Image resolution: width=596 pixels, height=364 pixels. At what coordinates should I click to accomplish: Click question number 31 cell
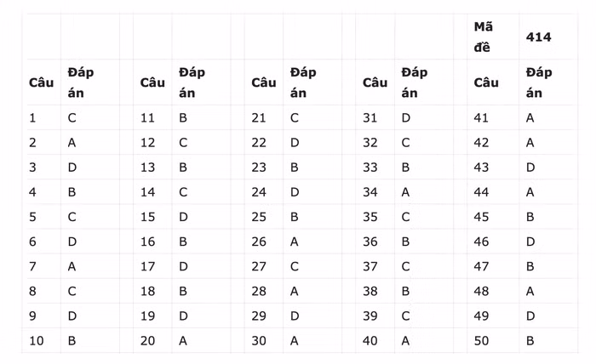click(370, 118)
